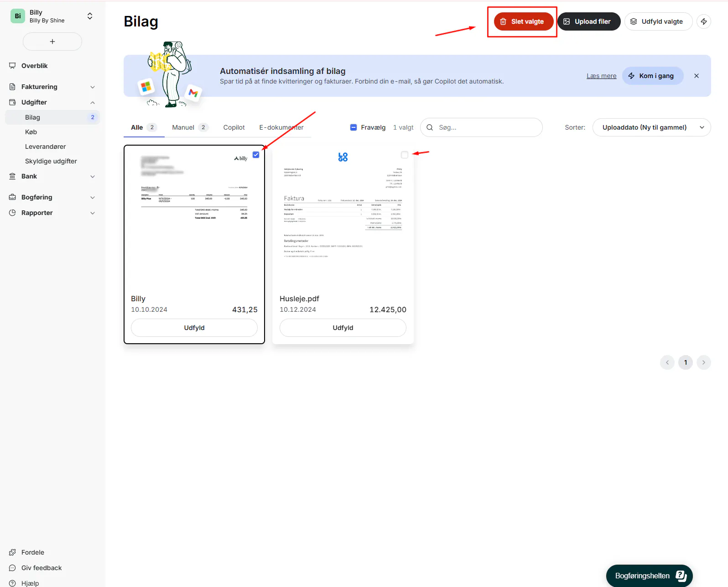Click the Bogføringshelten help logo icon
Image resolution: width=728 pixels, height=587 pixels.
click(x=681, y=576)
